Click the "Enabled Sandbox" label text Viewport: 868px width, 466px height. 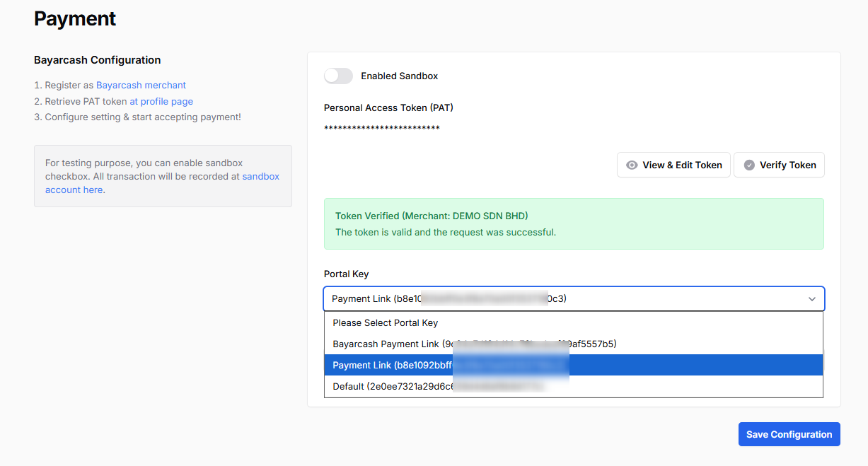(399, 76)
